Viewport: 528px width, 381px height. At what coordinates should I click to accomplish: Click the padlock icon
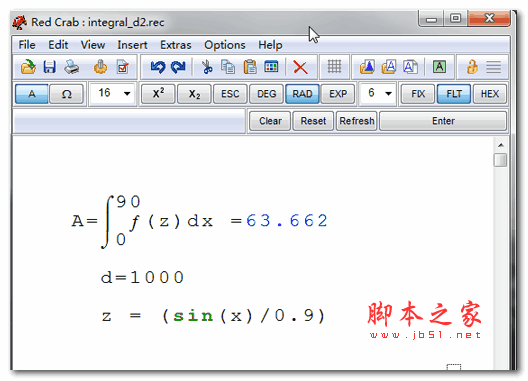[472, 67]
